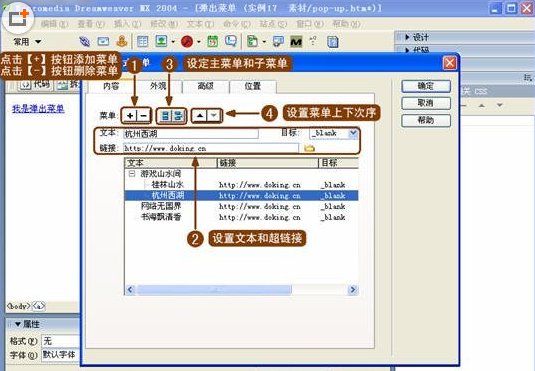Screen dimensions: 535x371
Task: Select the <a> tag in tag selector
Action: click(x=39, y=306)
